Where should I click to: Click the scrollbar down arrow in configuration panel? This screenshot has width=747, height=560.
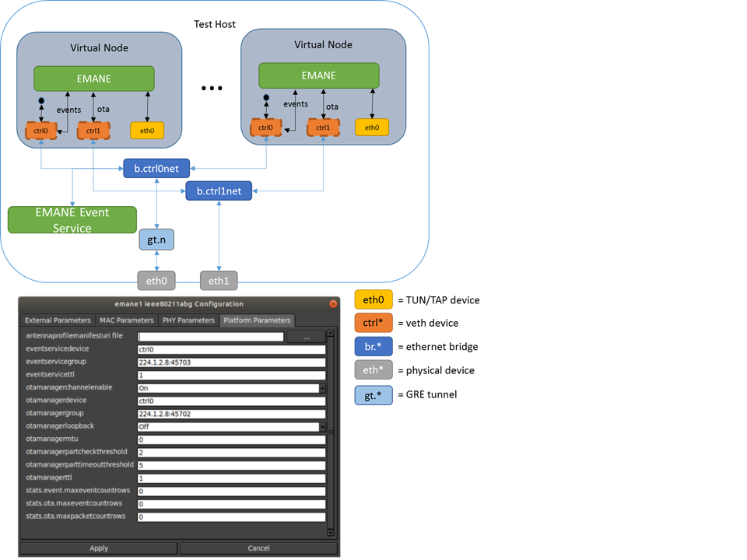(x=331, y=532)
